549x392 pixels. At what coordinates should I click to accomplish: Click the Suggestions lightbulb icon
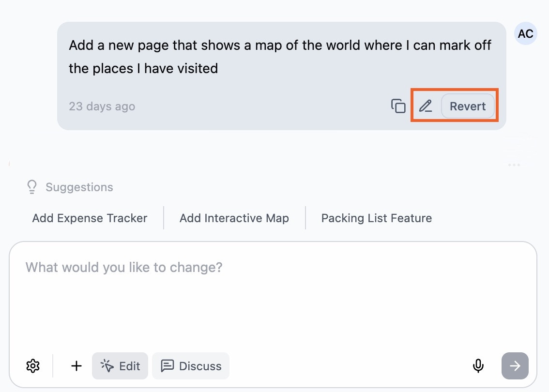[x=32, y=187]
